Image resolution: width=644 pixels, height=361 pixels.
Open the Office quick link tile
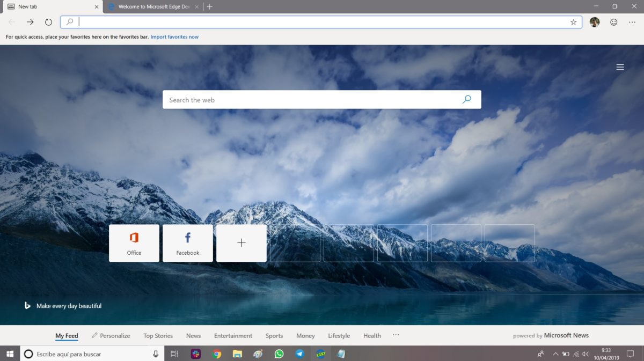point(134,243)
